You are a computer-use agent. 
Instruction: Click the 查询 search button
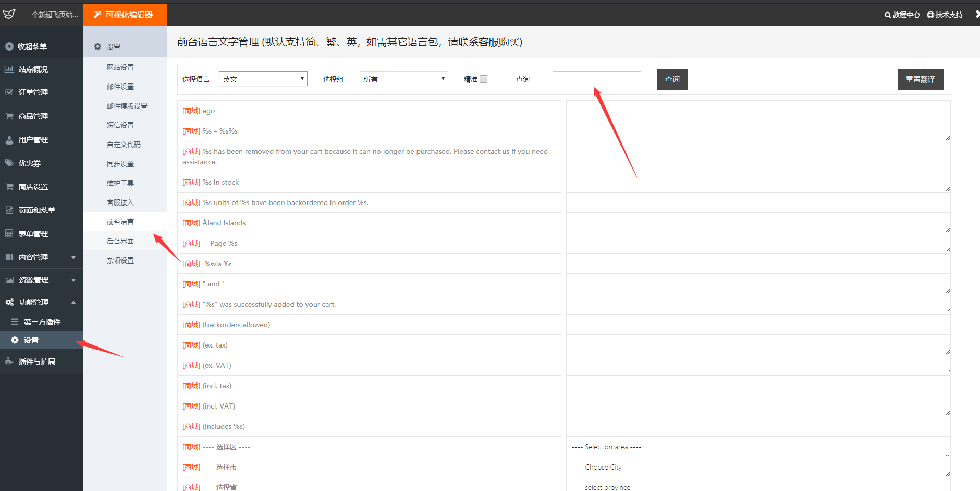tap(672, 79)
